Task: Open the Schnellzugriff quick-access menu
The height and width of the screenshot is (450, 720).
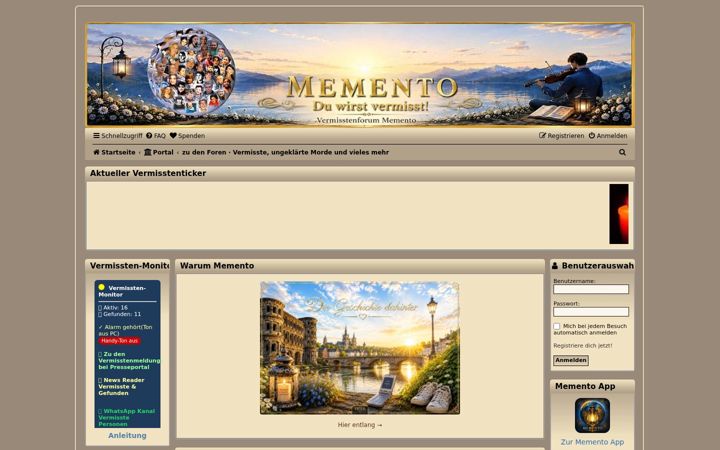Action: coord(118,136)
